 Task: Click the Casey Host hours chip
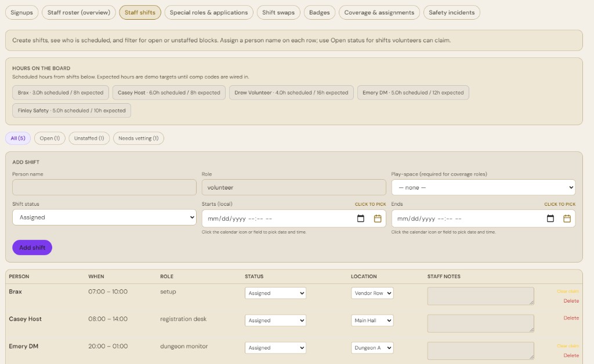(x=169, y=92)
